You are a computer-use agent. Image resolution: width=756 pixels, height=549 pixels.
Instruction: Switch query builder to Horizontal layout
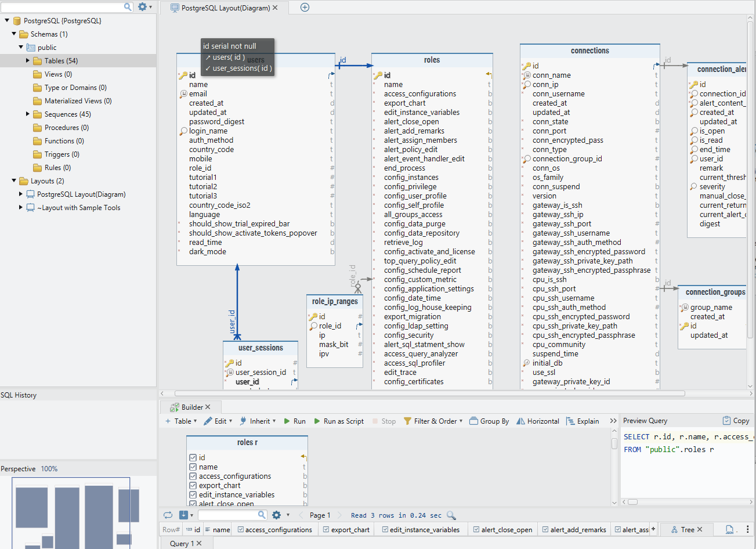click(538, 421)
